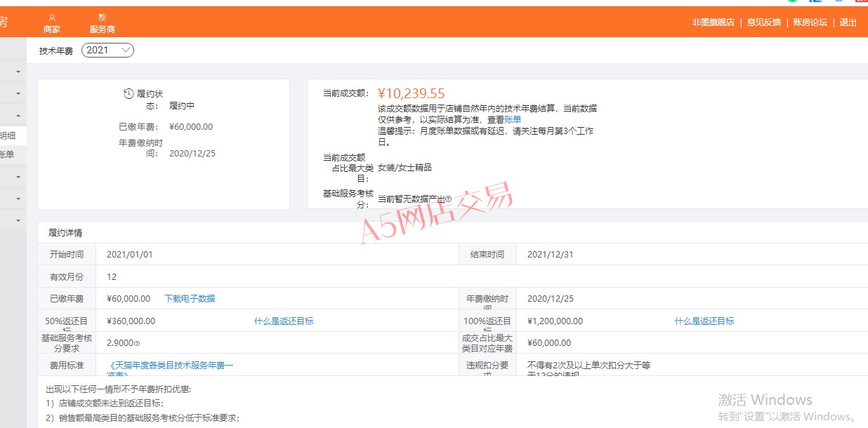Go to 账房论坛 forum link

810,22
